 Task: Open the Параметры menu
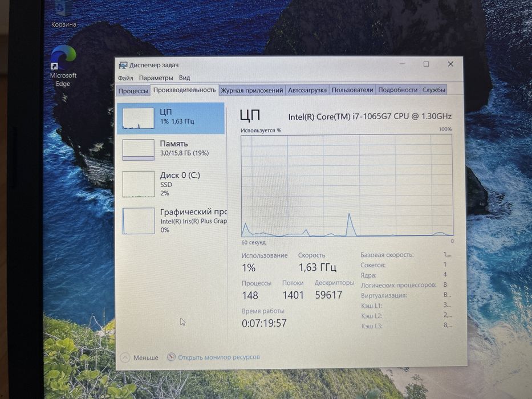(x=156, y=78)
